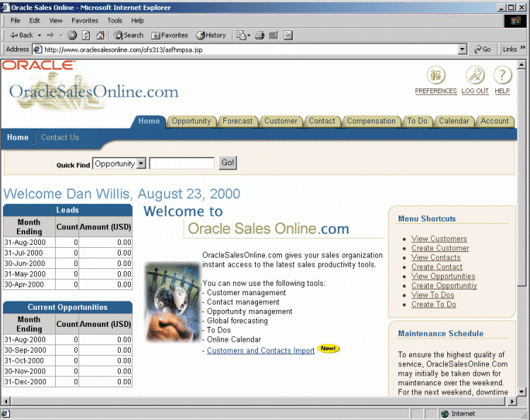The height and width of the screenshot is (420, 530).
Task: Click the Contact Us subtab
Action: click(60, 138)
